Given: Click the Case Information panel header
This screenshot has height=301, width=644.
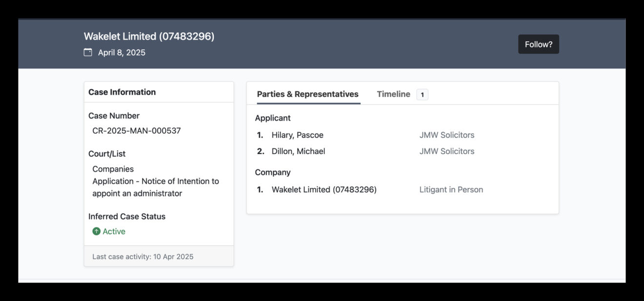Looking at the screenshot, I should coord(122,92).
